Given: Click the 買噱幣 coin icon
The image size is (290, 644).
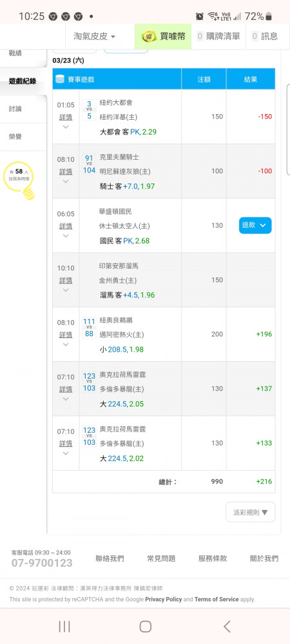Looking at the screenshot, I should (x=149, y=37).
